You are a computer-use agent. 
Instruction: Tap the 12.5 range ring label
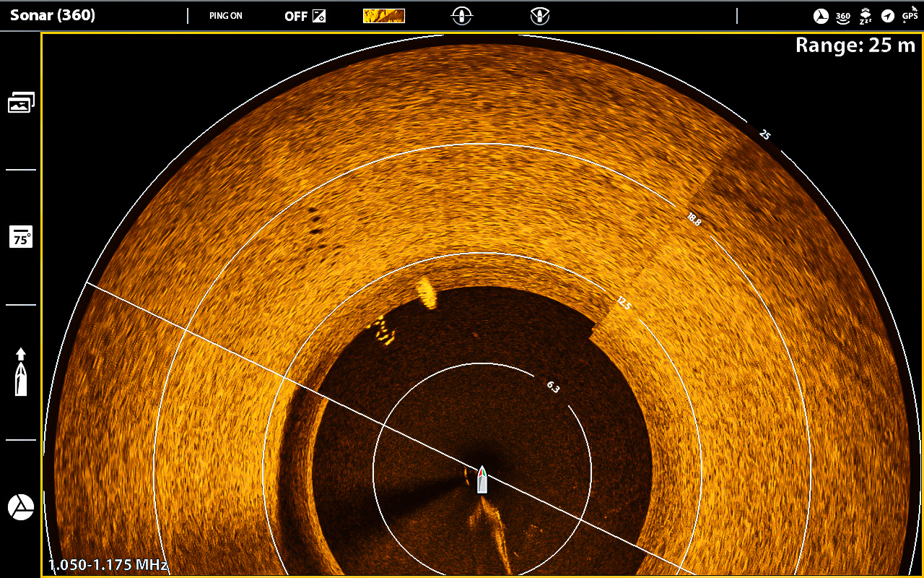tap(624, 304)
